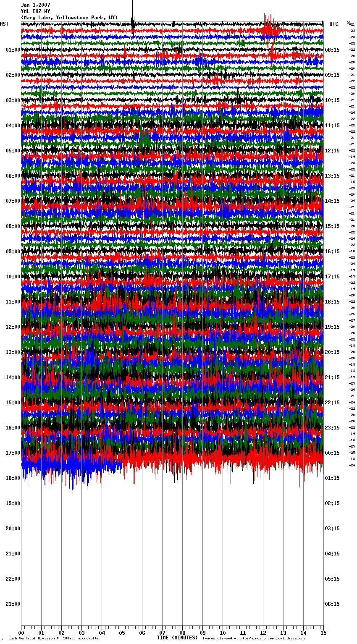Click the date text 'Jan 3,2007'
Screen dimensions: 357x644
(x=36, y=5)
